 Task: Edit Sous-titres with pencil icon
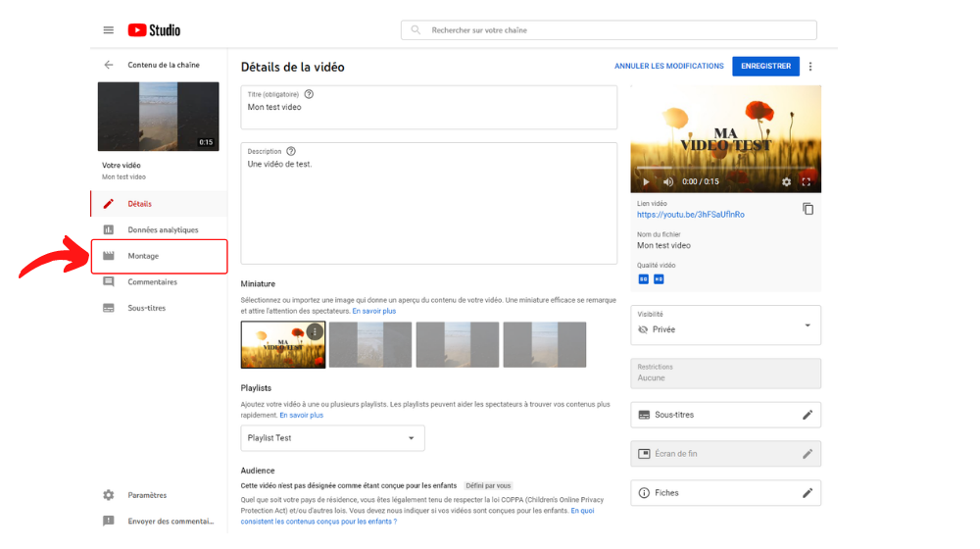[x=808, y=415]
